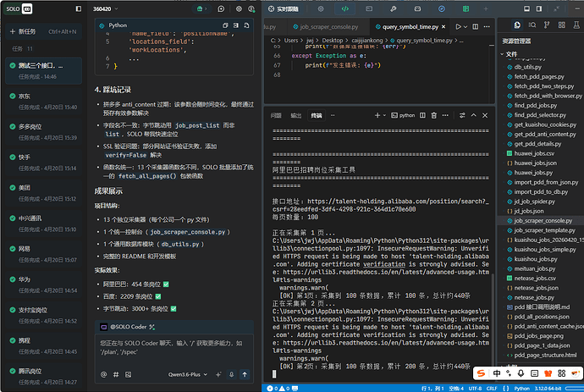Open the chat settings gear icon

point(239,8)
